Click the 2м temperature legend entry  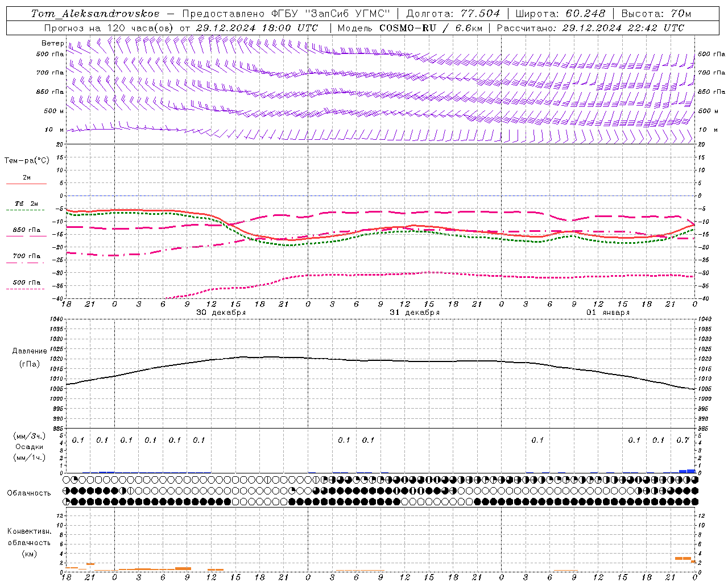27,178
